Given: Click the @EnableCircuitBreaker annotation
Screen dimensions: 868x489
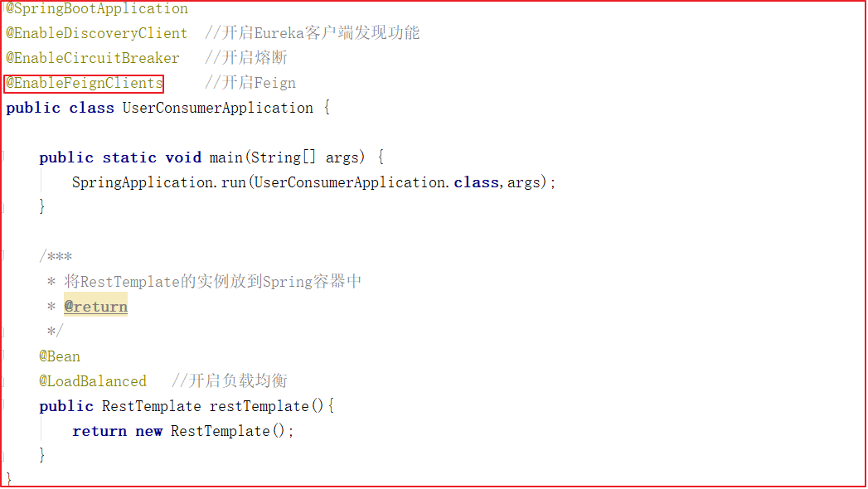Looking at the screenshot, I should [x=93, y=58].
